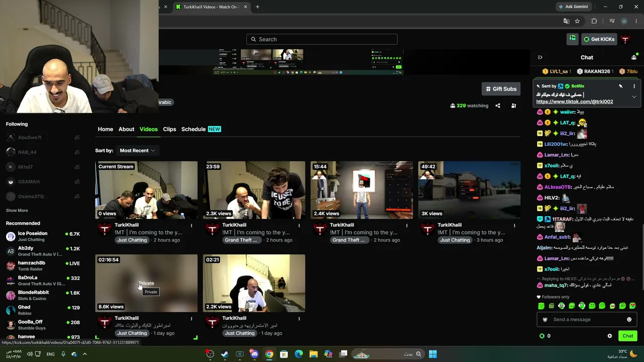Open recommended channel Ice Poseidon
The height and width of the screenshot is (362, 644).
pos(43,236)
